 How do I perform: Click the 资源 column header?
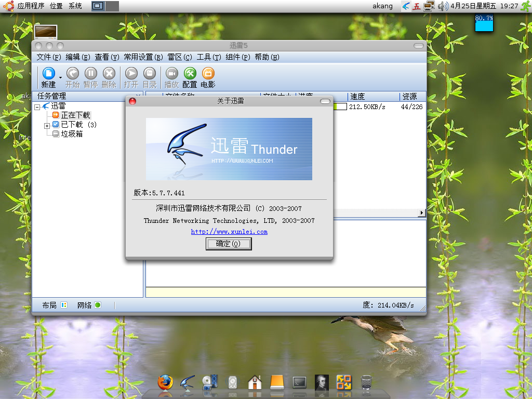pos(413,96)
